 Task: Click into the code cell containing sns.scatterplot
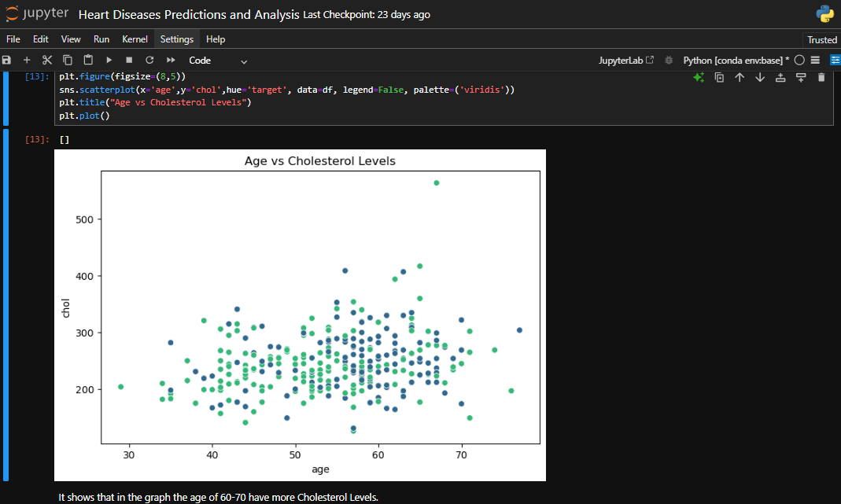(x=444, y=97)
